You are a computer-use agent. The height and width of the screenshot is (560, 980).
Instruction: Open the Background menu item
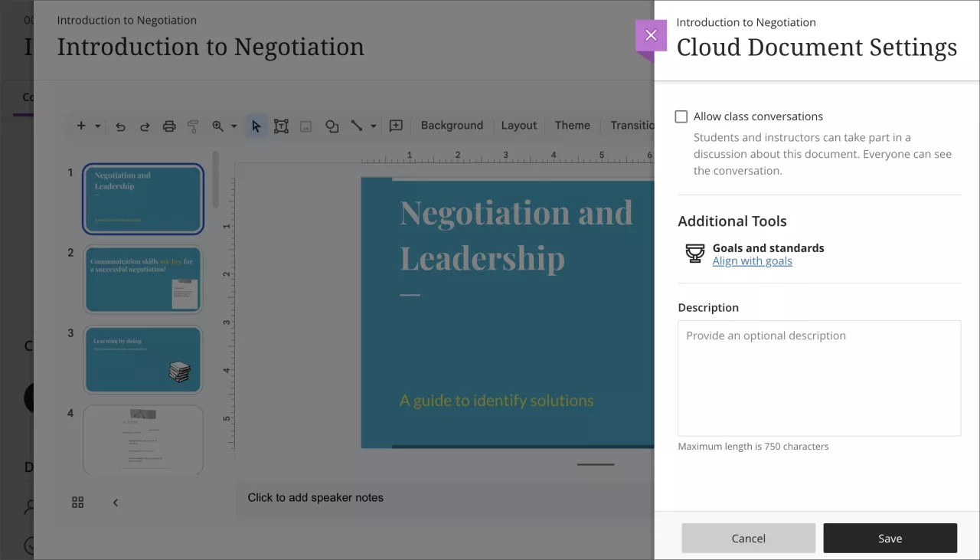(x=452, y=126)
